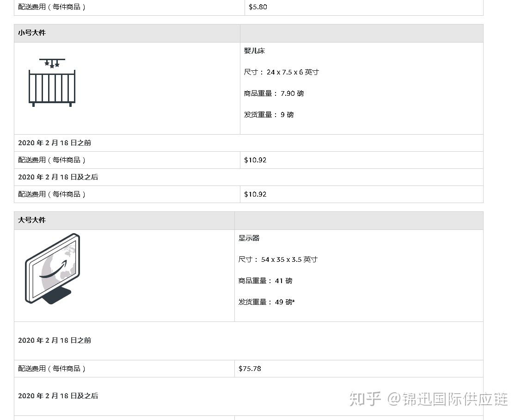Click crib 商品重量 7.90 磅 text
The width and height of the screenshot is (521, 420).
pyautogui.click(x=274, y=93)
